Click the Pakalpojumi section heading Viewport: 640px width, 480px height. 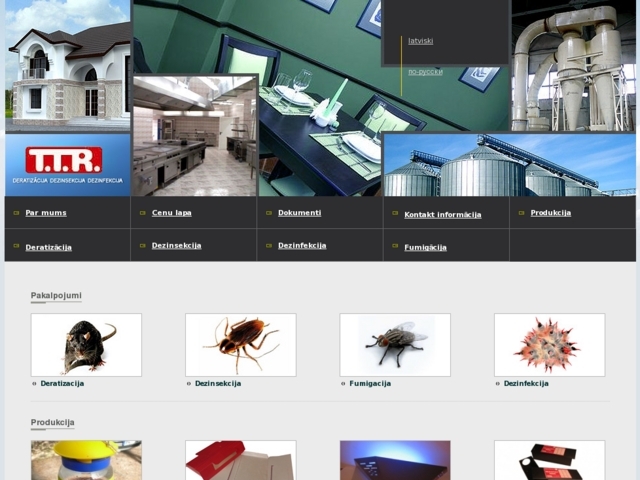[56, 295]
